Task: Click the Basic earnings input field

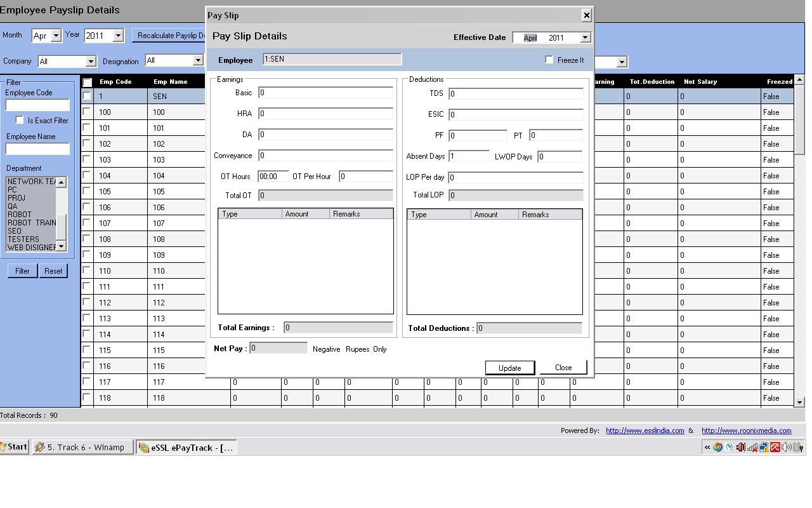Action: pyautogui.click(x=325, y=93)
